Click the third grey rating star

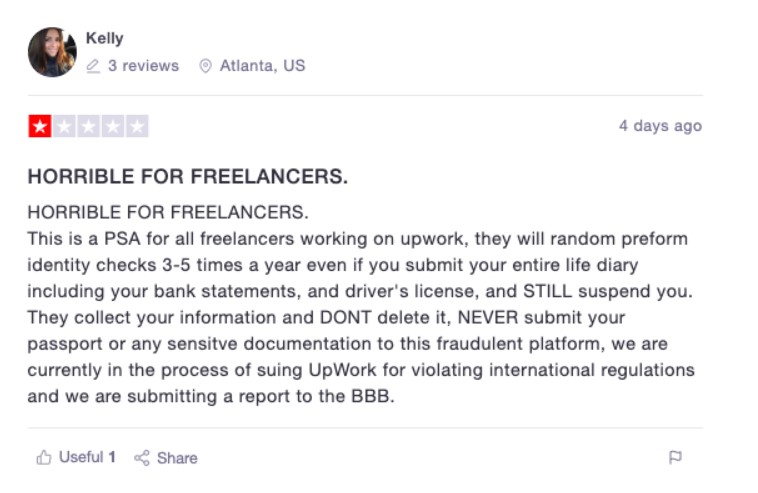[88, 126]
